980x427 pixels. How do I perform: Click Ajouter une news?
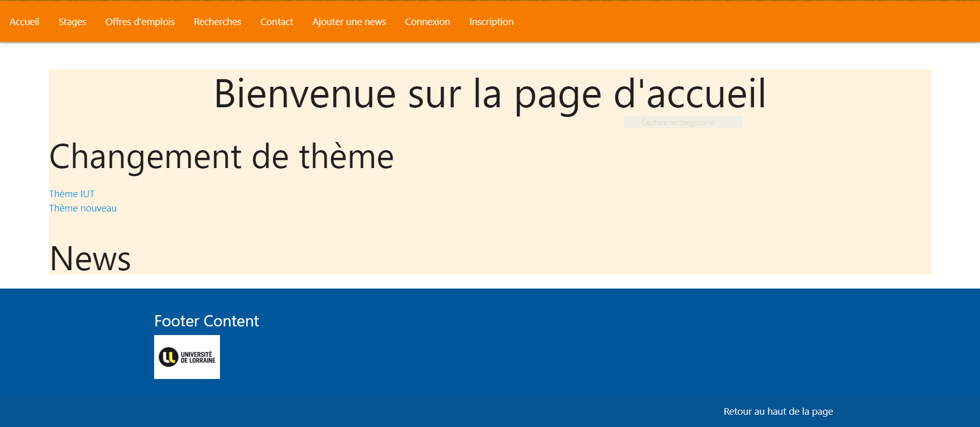(x=349, y=21)
